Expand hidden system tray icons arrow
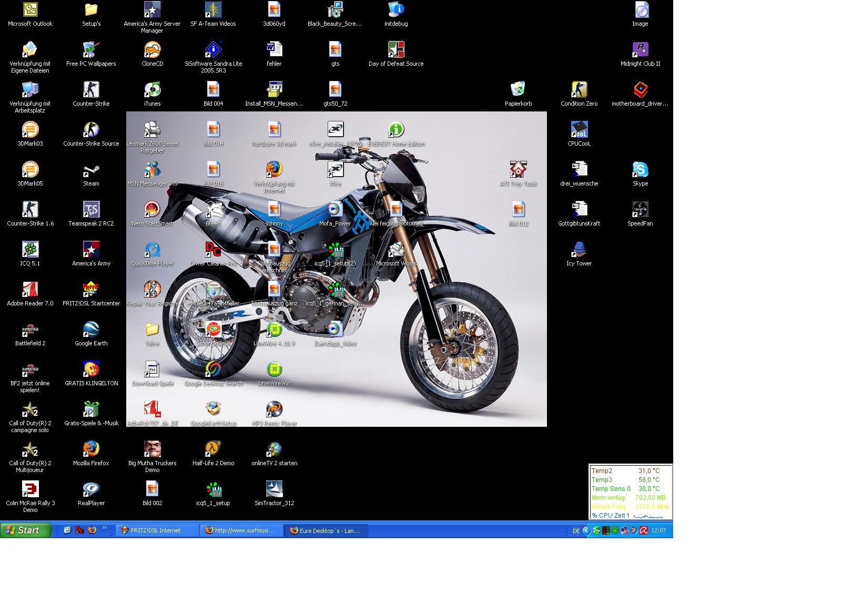Image resolution: width=862 pixels, height=616 pixels. [x=586, y=530]
